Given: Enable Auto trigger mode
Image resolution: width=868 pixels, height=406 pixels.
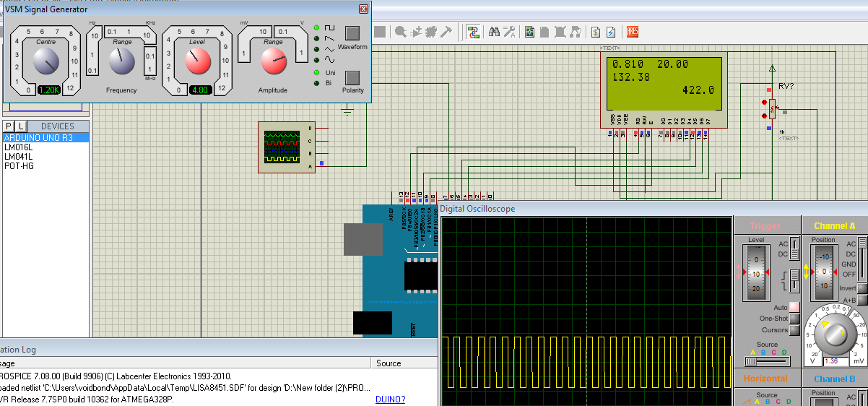Looking at the screenshot, I should click(x=794, y=308).
